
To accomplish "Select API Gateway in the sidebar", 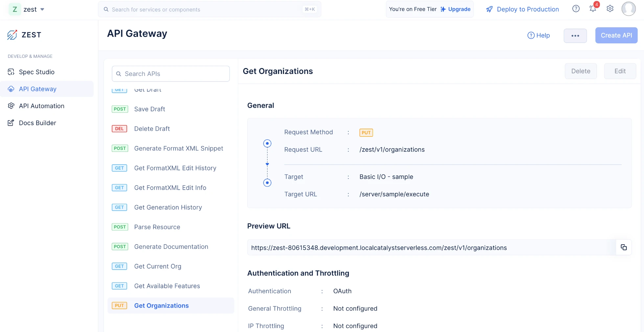I will pyautogui.click(x=47, y=89).
